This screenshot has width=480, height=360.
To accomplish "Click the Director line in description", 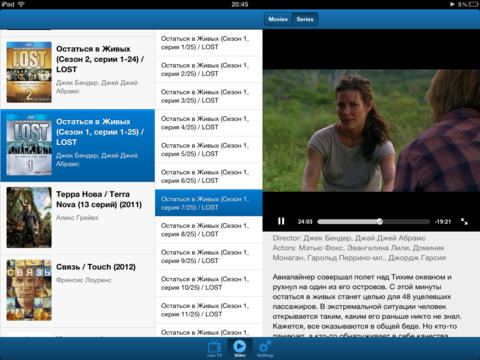I will pos(349,238).
